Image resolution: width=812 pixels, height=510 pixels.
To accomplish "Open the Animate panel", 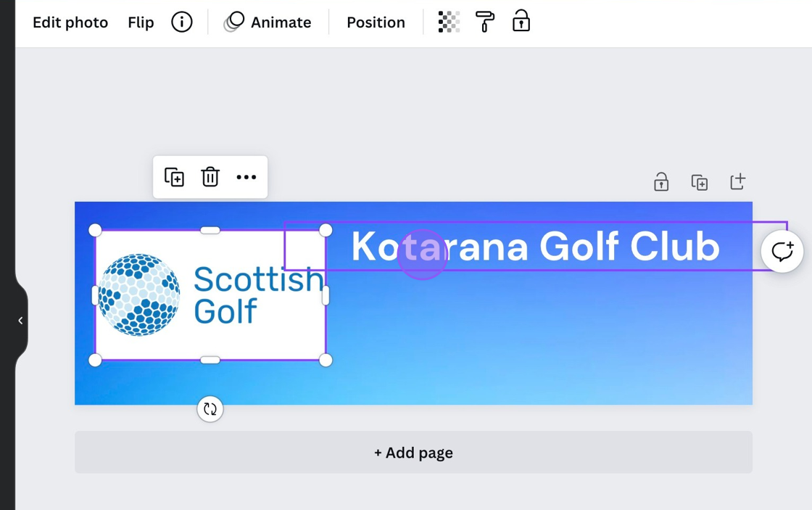I will 268,22.
